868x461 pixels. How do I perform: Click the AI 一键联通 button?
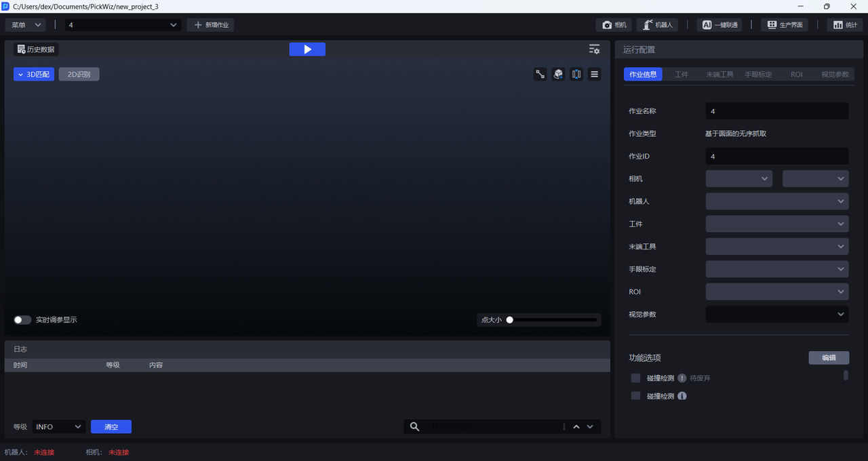[x=719, y=25]
